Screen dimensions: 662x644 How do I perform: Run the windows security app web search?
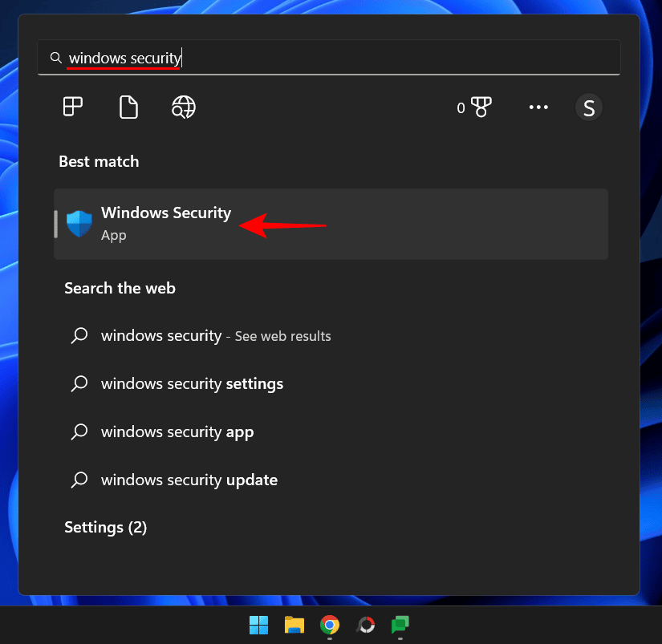177,431
